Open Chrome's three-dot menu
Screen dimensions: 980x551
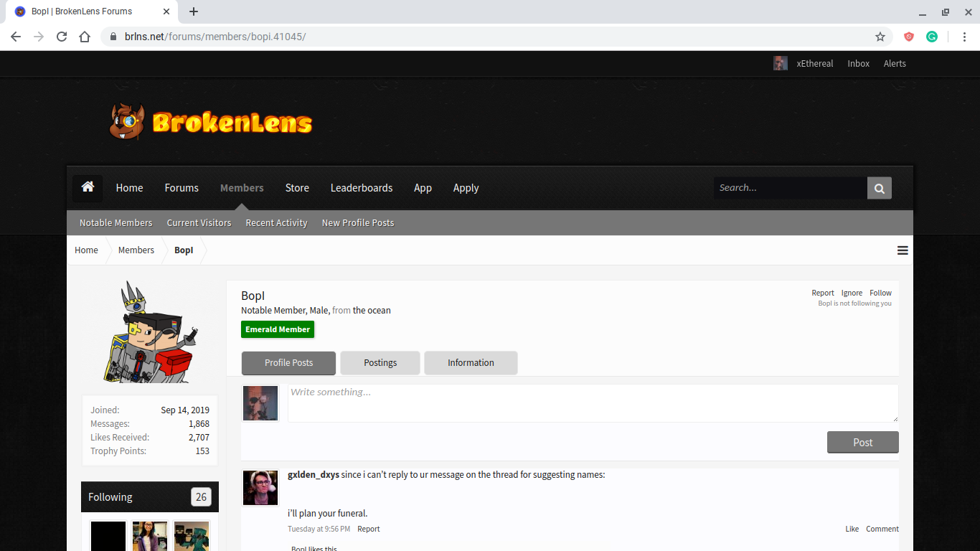pos(964,37)
